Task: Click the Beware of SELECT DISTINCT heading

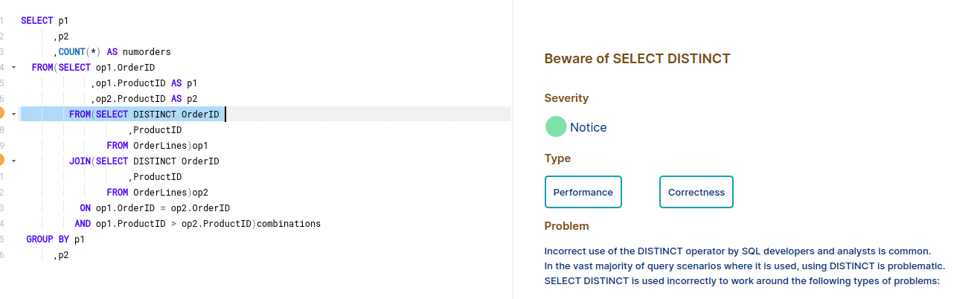Action: coord(638,59)
